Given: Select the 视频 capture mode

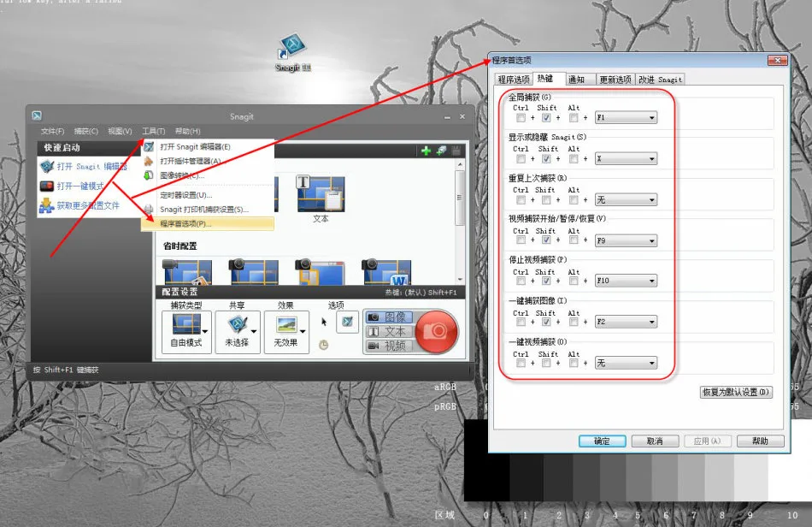Looking at the screenshot, I should 390,346.
